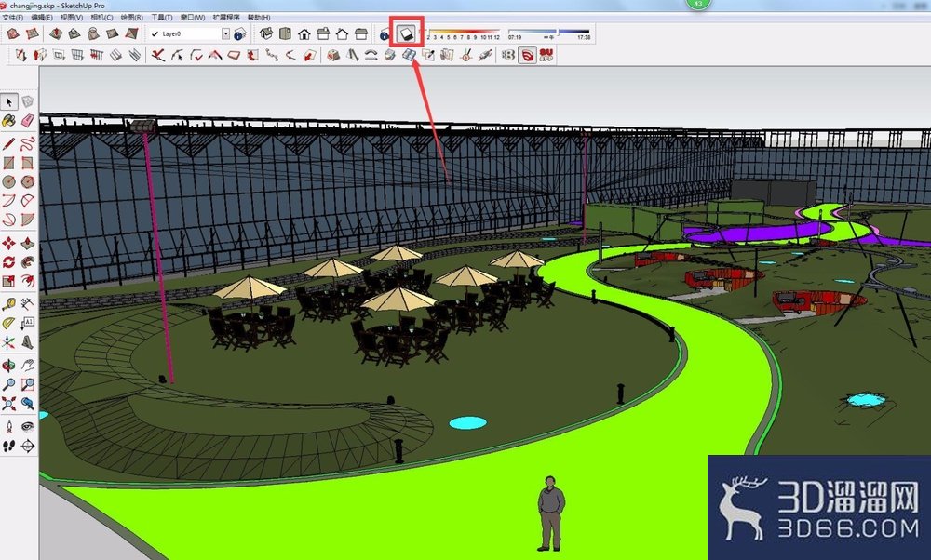
Task: Open the 文件(F) menu
Action: (x=12, y=17)
